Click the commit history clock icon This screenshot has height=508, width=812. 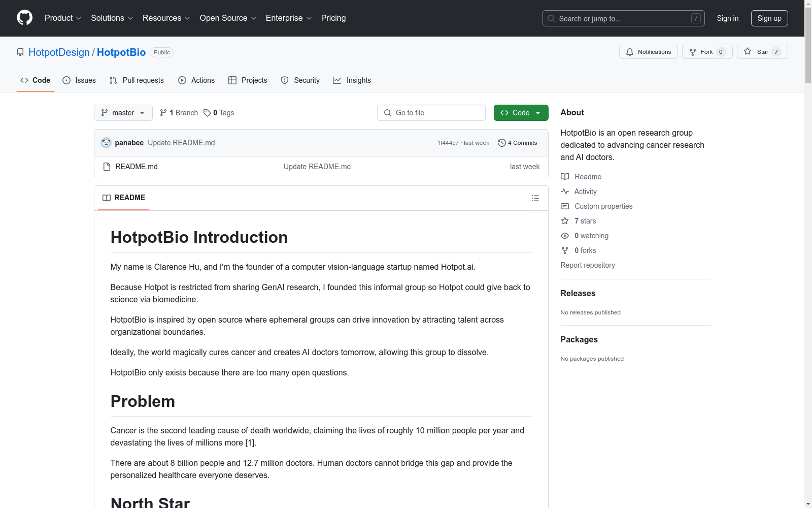pos(502,143)
